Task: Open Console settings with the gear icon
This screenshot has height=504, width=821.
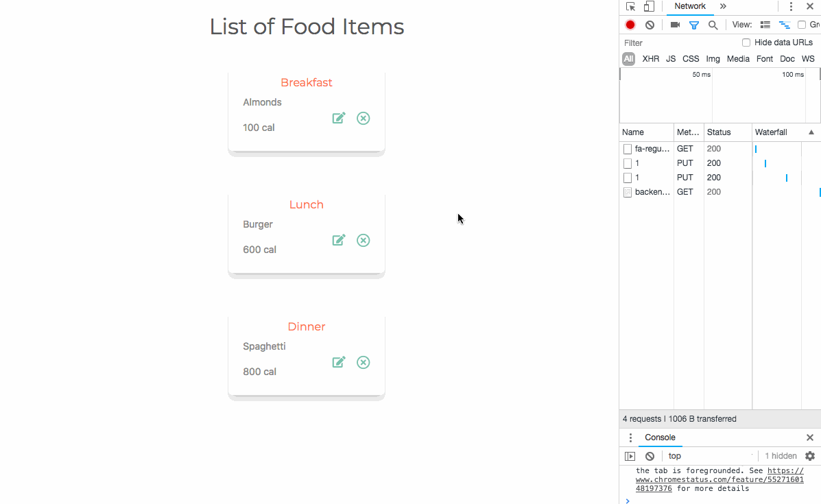Action: point(810,455)
